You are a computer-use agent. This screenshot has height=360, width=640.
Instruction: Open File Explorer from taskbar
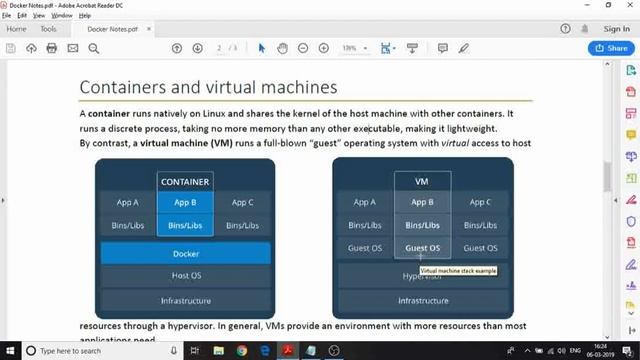(x=218, y=351)
